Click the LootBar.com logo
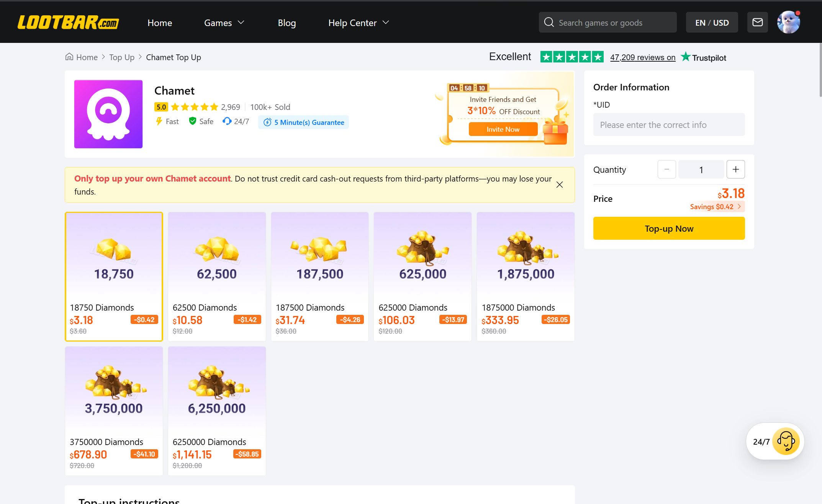Image resolution: width=822 pixels, height=504 pixels. (68, 23)
